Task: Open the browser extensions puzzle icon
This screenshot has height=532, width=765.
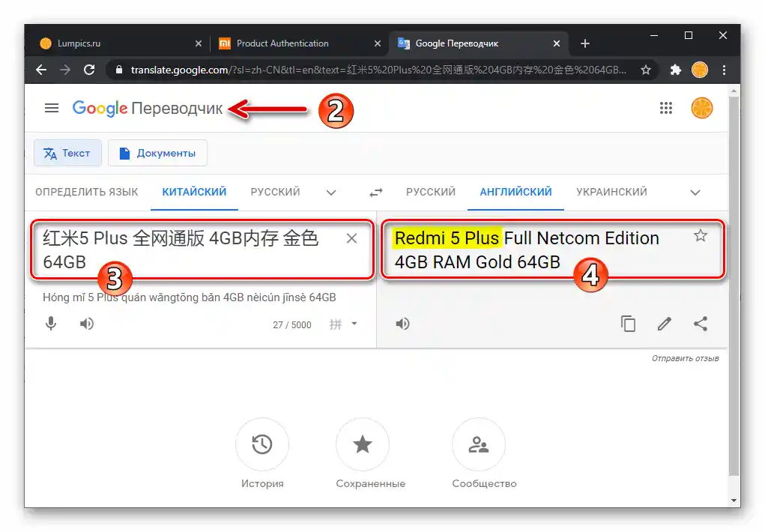Action: click(x=675, y=70)
